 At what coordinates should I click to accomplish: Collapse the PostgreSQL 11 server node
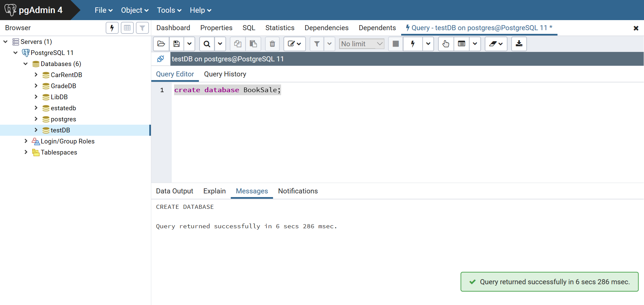point(15,53)
